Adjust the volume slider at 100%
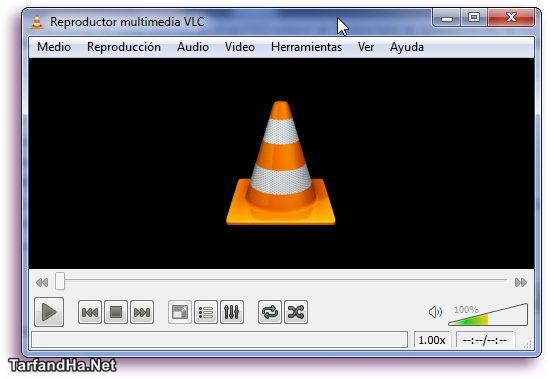This screenshot has height=379, width=556. point(488,314)
